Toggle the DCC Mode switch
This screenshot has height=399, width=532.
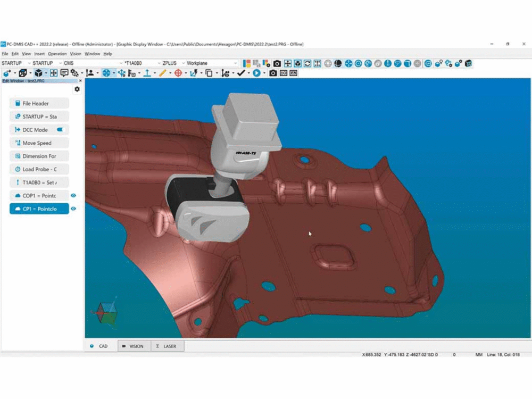click(x=60, y=130)
